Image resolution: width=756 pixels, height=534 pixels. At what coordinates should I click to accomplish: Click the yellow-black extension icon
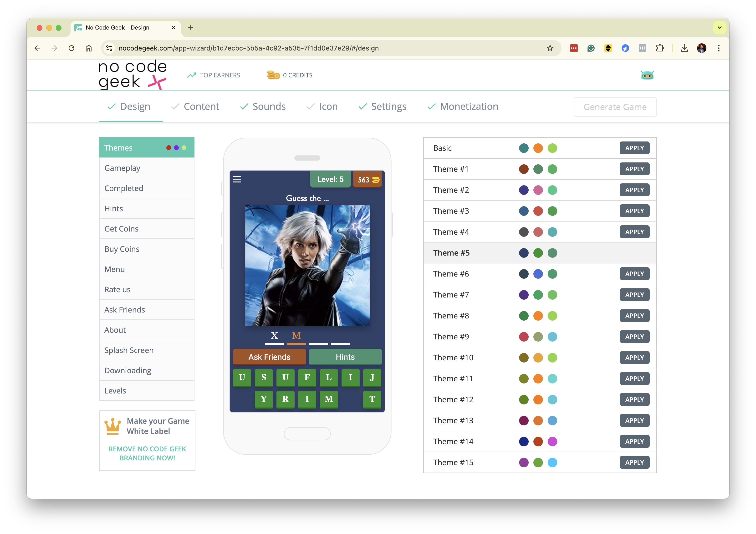(x=608, y=48)
